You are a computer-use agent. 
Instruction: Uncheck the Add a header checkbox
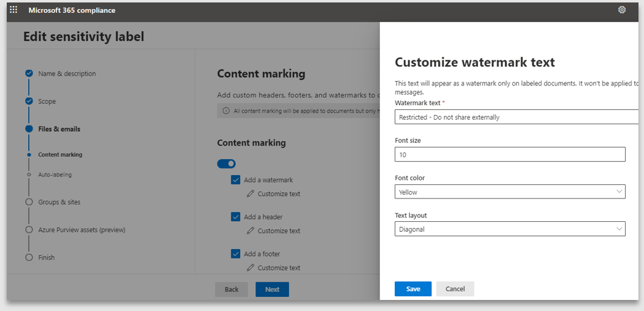pyautogui.click(x=236, y=217)
